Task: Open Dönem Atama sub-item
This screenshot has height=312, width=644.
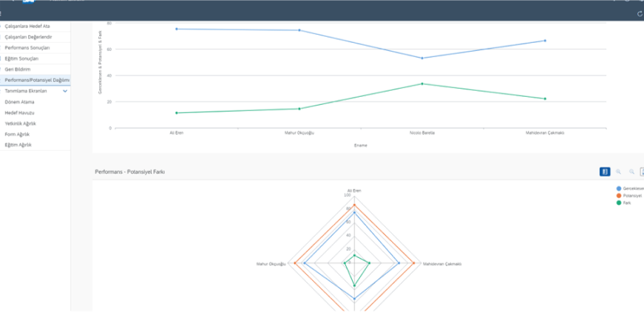Action: pyautogui.click(x=35, y=102)
